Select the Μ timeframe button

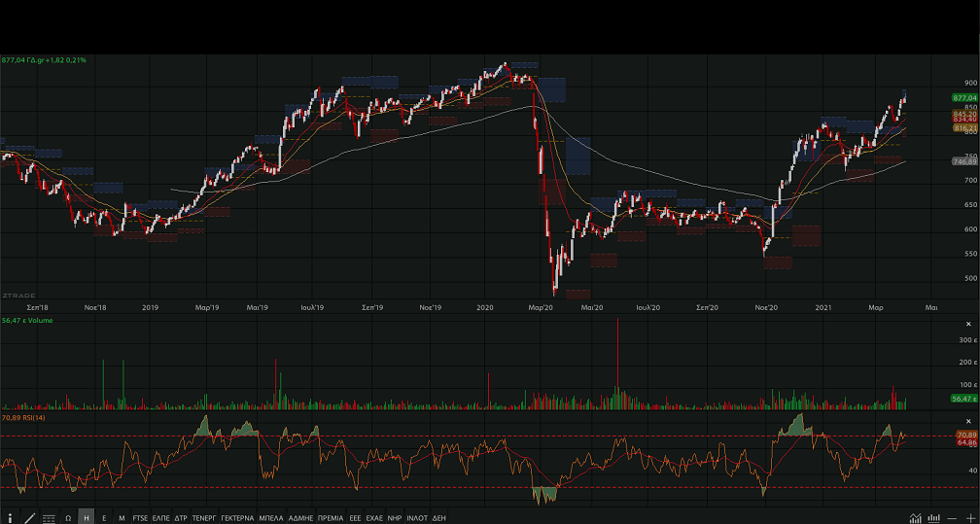pyautogui.click(x=122, y=518)
